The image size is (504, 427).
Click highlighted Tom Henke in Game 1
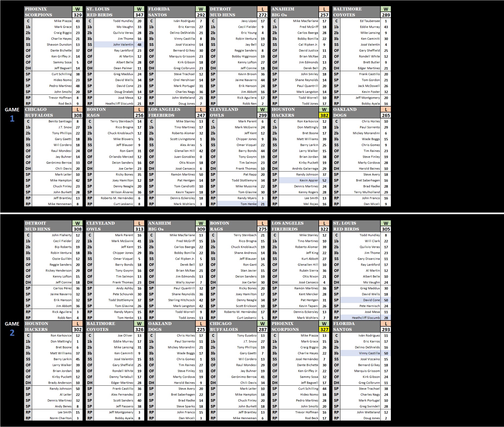237,204
